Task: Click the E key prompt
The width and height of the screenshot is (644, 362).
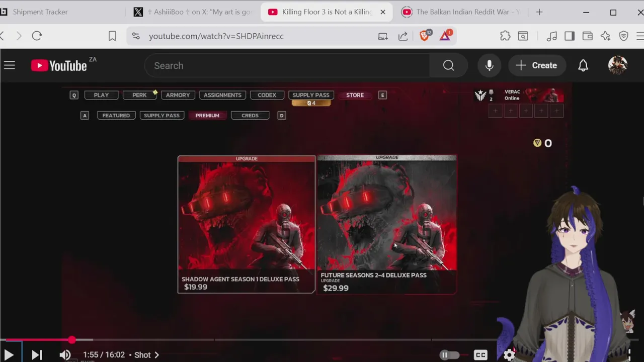Action: click(x=382, y=95)
